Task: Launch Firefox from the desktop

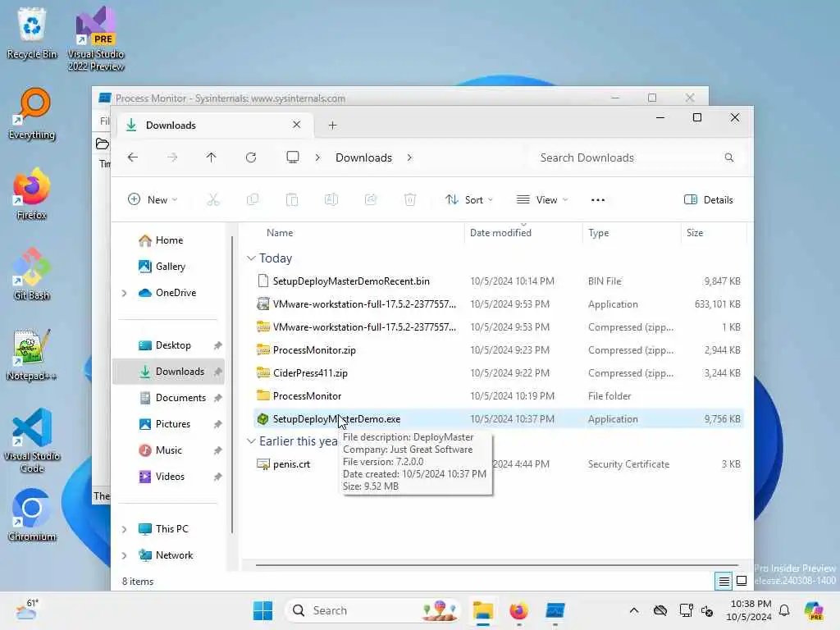Action: coord(32,194)
